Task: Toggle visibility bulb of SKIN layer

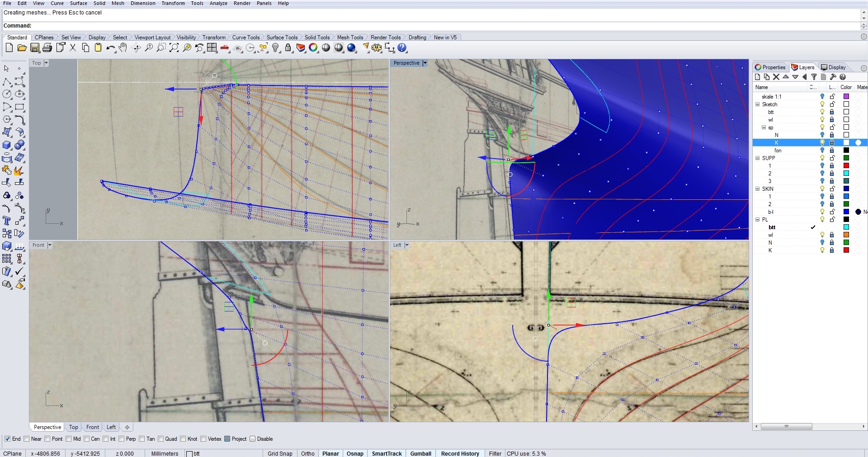Action: click(822, 189)
